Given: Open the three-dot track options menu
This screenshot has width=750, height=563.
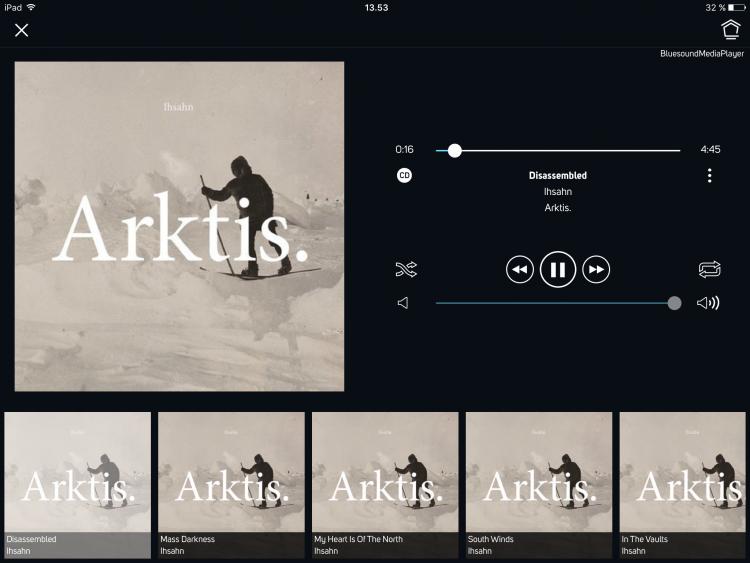Looking at the screenshot, I should click(x=709, y=176).
